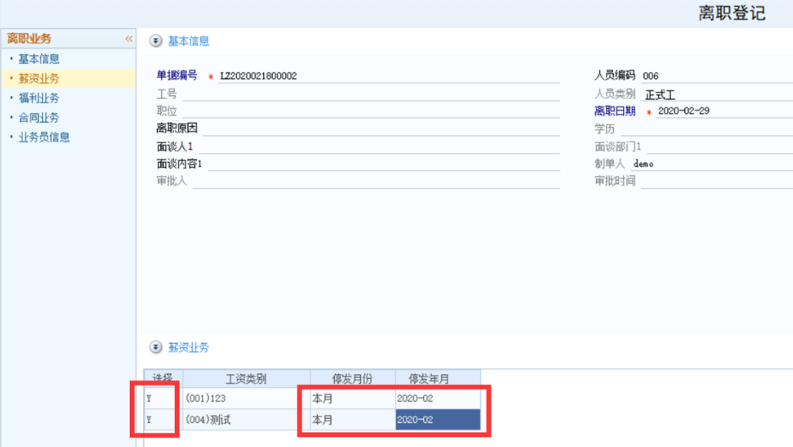Image resolution: width=793 pixels, height=447 pixels.
Task: Toggle 选择 cell Y for (004)测试 row
Action: [163, 420]
